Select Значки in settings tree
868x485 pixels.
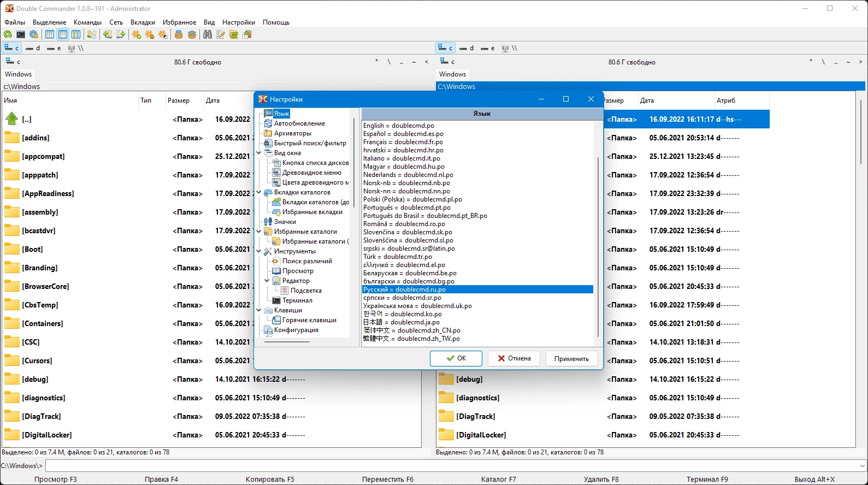coord(285,222)
